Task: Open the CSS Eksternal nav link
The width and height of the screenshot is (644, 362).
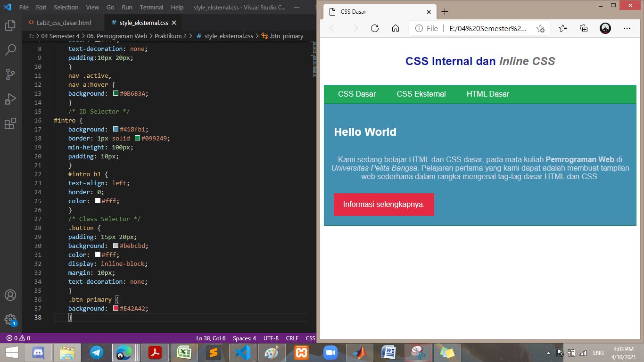Action: tap(421, 94)
